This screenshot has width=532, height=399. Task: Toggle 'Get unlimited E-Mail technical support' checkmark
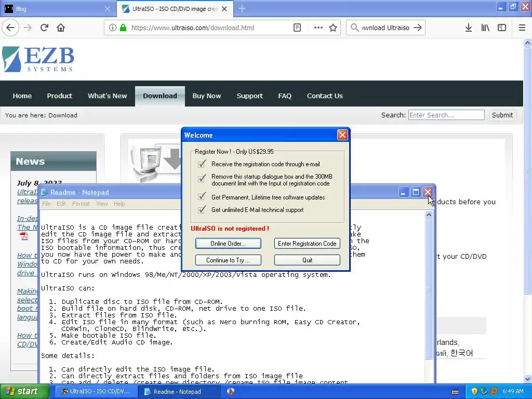(x=202, y=209)
